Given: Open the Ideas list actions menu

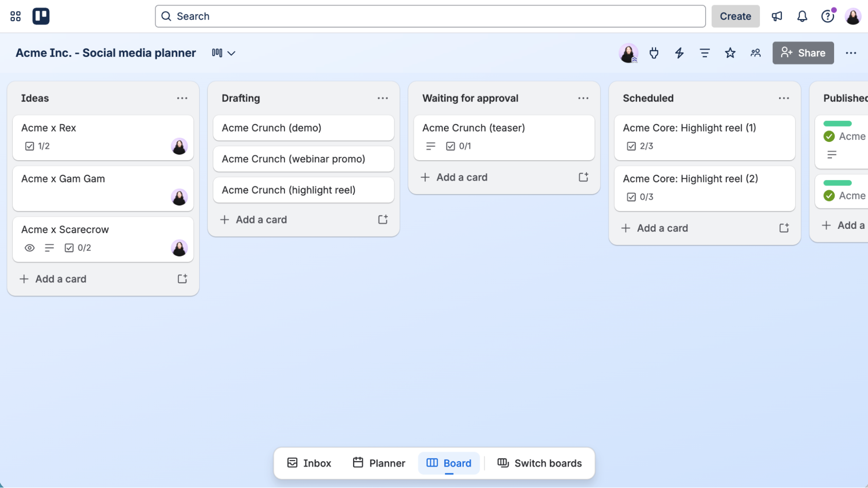Looking at the screenshot, I should pyautogui.click(x=182, y=98).
